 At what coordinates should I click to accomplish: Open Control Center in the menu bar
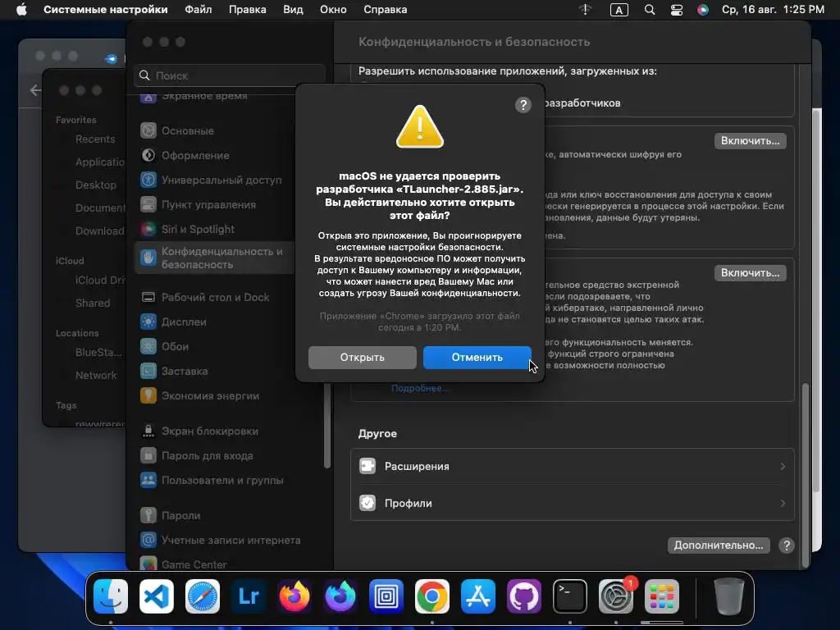(x=677, y=10)
